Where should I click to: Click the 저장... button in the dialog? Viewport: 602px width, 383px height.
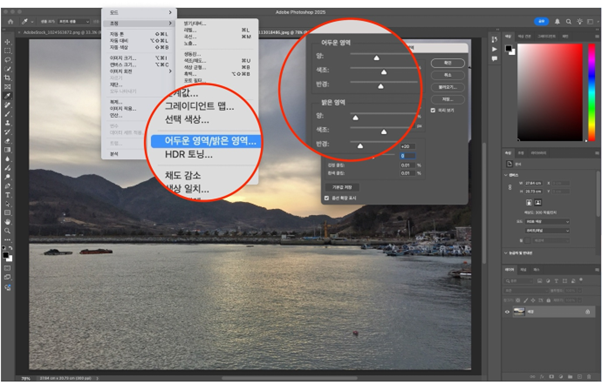(x=448, y=100)
